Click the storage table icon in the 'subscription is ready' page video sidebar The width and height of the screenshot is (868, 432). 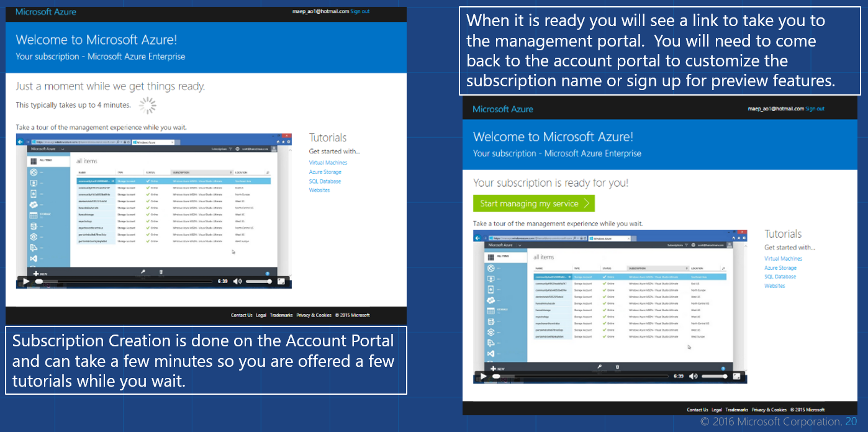tap(491, 310)
